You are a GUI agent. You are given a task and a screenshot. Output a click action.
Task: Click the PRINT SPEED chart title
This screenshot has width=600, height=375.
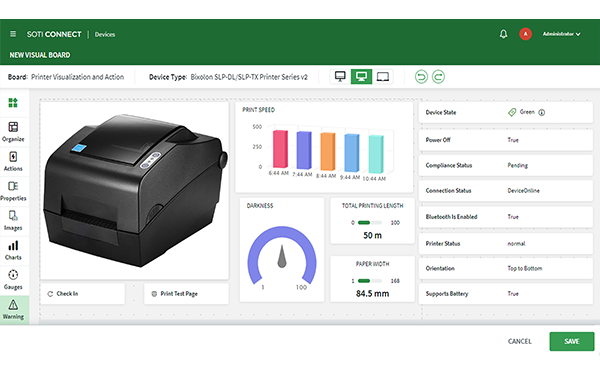259,110
